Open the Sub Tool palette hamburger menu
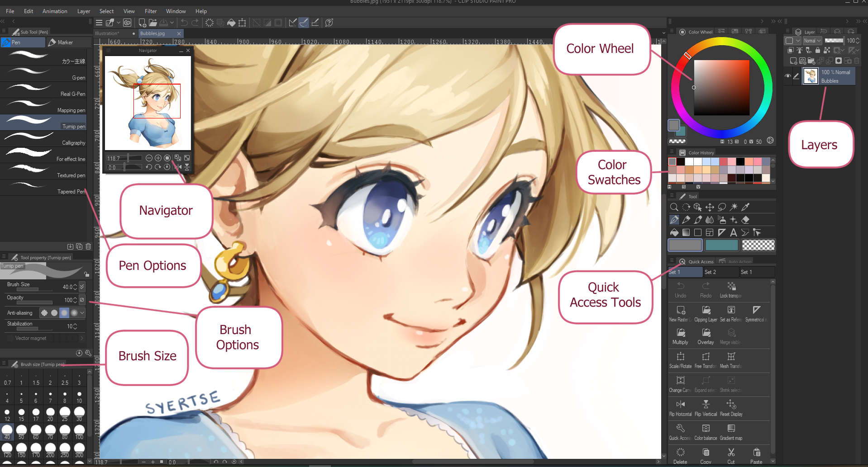868x467 pixels. point(4,31)
